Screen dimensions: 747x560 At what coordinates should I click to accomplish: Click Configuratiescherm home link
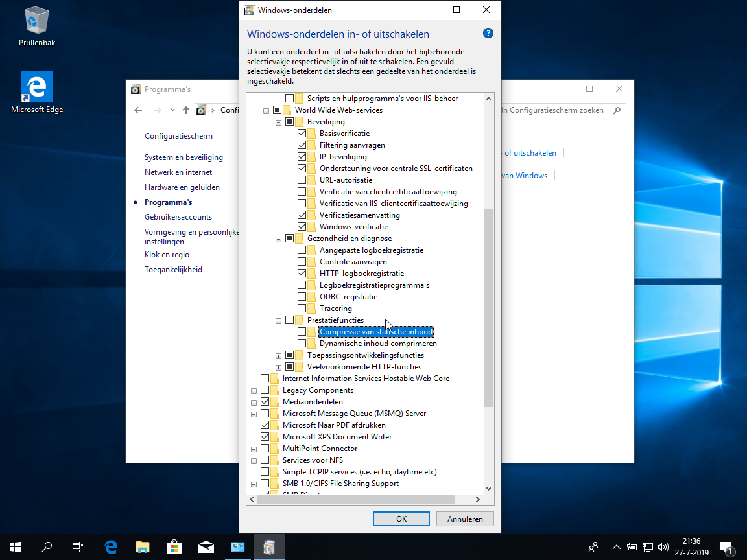click(178, 135)
